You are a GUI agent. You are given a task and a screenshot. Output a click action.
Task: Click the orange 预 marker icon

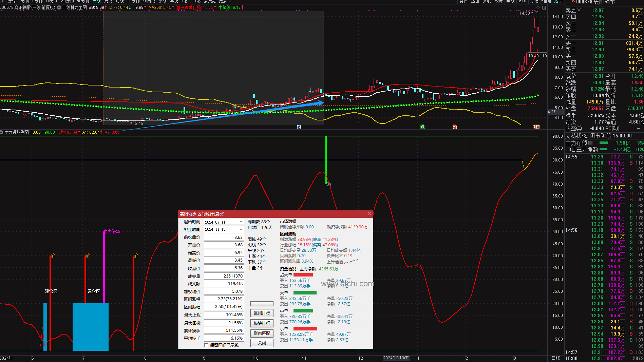point(455,127)
